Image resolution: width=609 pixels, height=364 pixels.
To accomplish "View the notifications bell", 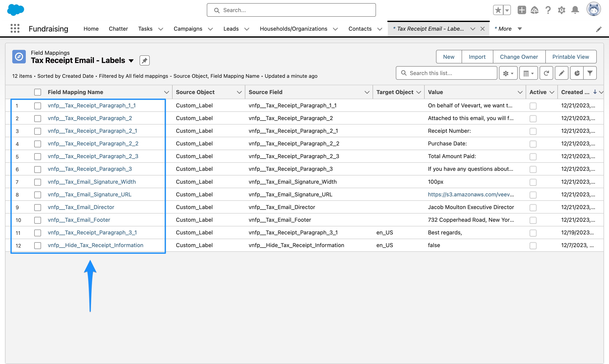I will click(575, 10).
